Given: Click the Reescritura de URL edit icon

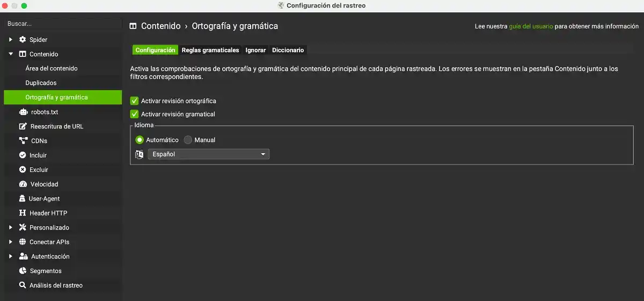Looking at the screenshot, I should (x=23, y=126).
